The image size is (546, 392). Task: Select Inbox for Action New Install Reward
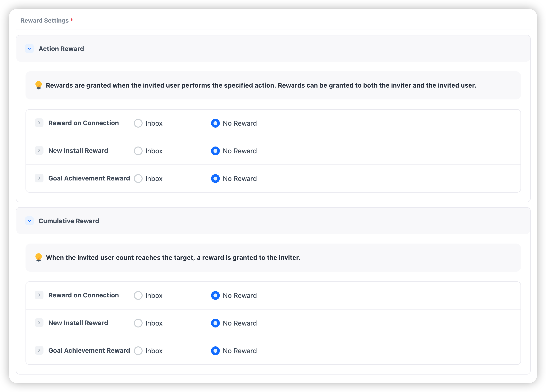138,151
